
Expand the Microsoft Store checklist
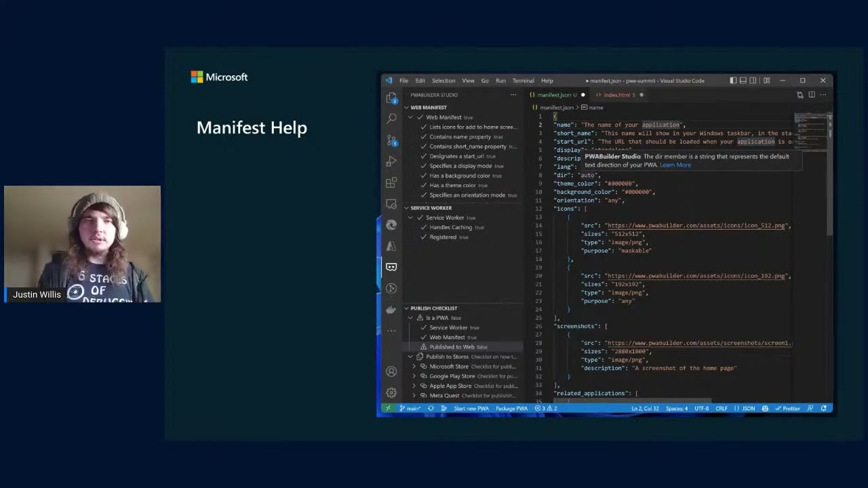(x=414, y=367)
